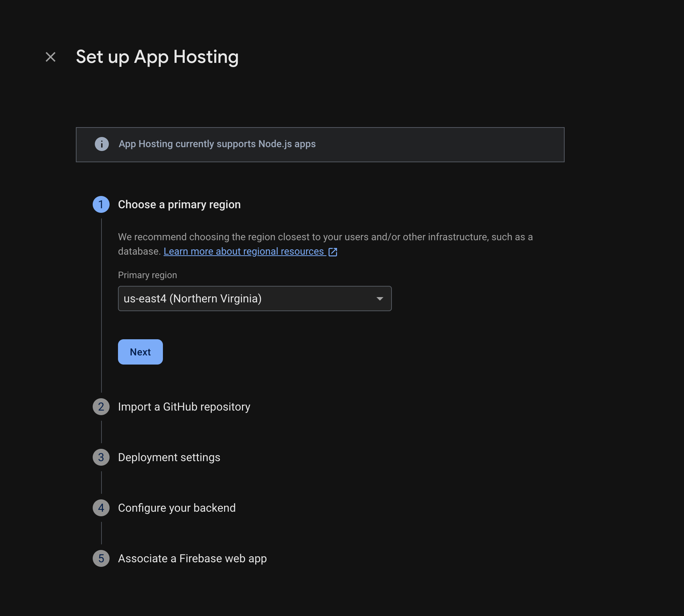Open the Deployment settings step
The width and height of the screenshot is (684, 616).
(x=169, y=457)
